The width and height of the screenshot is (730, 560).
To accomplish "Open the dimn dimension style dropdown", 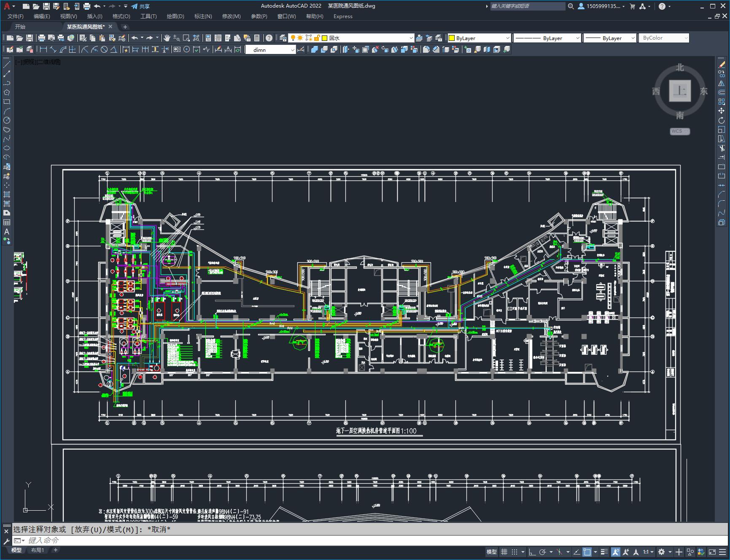I will coord(270,50).
